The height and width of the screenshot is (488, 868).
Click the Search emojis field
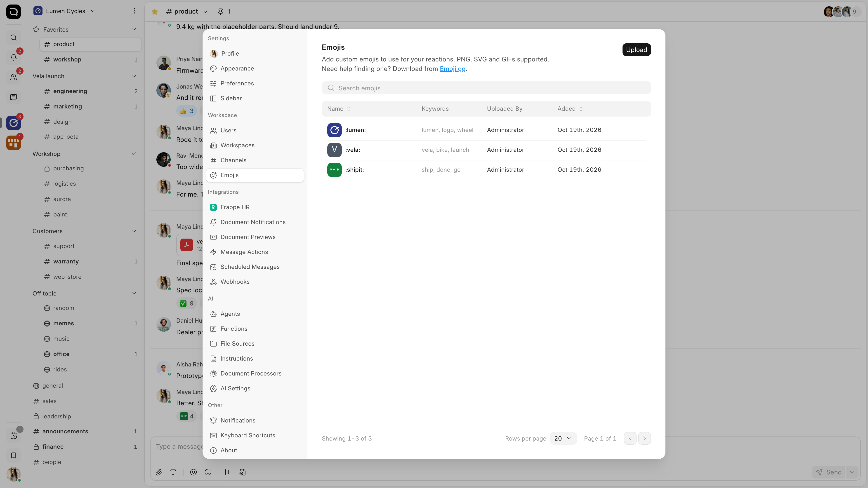pyautogui.click(x=486, y=88)
